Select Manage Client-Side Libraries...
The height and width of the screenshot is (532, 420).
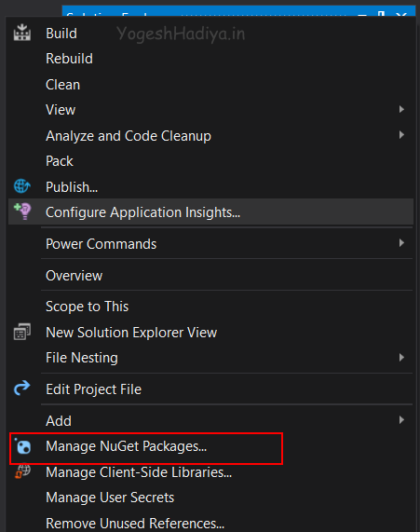coord(210,472)
